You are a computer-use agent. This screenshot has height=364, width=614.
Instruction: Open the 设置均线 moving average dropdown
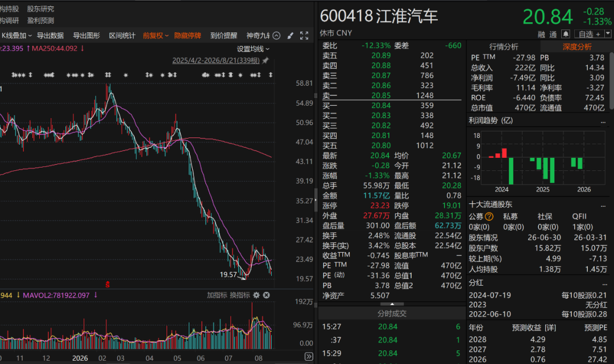pos(253,49)
